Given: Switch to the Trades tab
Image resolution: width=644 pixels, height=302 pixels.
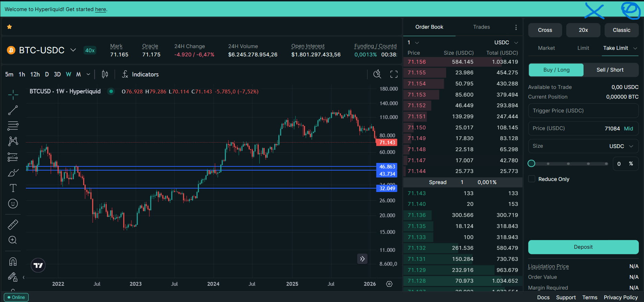Looking at the screenshot, I should coord(481,27).
